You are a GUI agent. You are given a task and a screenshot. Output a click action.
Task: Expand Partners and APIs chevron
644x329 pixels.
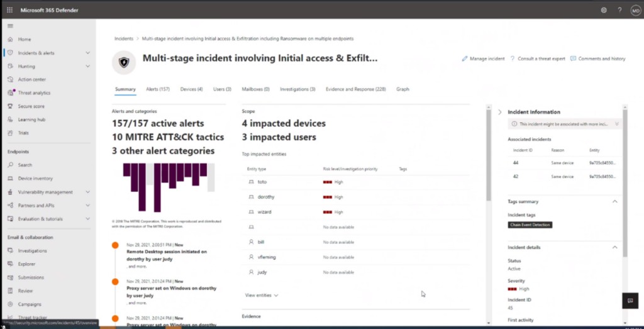click(x=87, y=205)
